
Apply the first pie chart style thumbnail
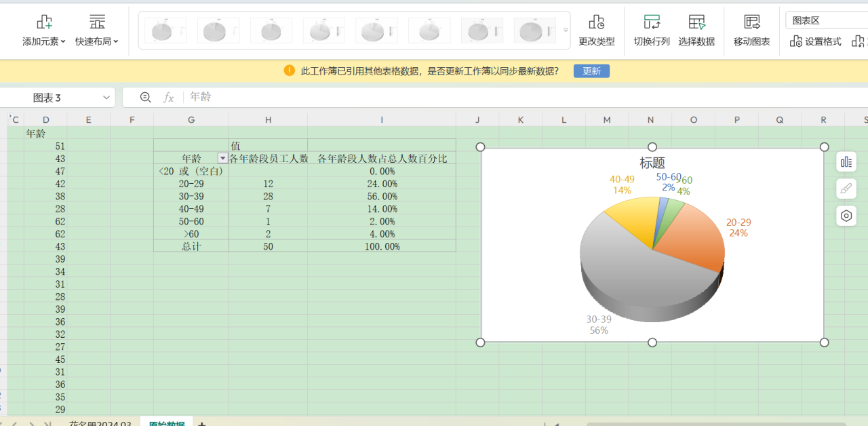pos(165,31)
